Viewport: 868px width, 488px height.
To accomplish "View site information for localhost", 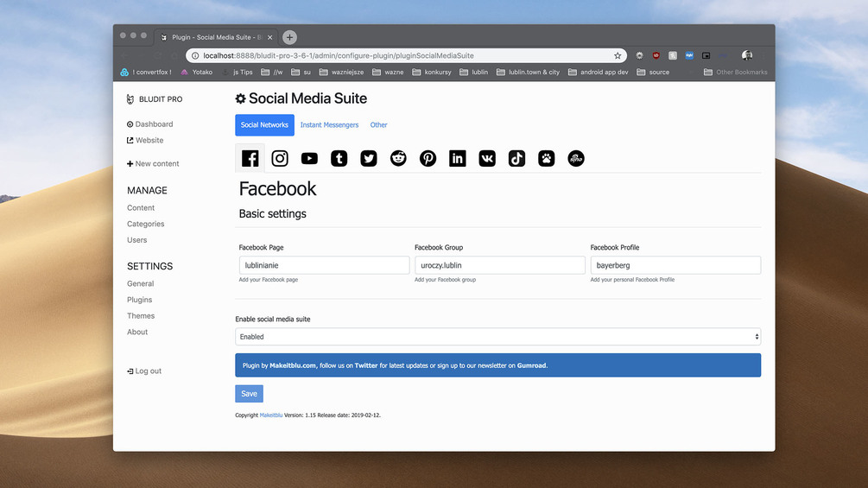I will click(195, 55).
